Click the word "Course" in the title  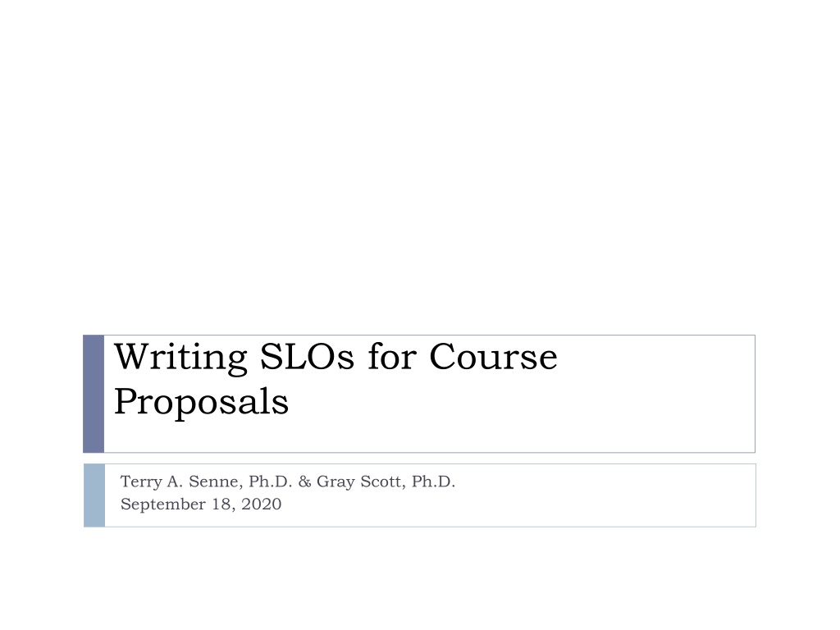(x=493, y=357)
